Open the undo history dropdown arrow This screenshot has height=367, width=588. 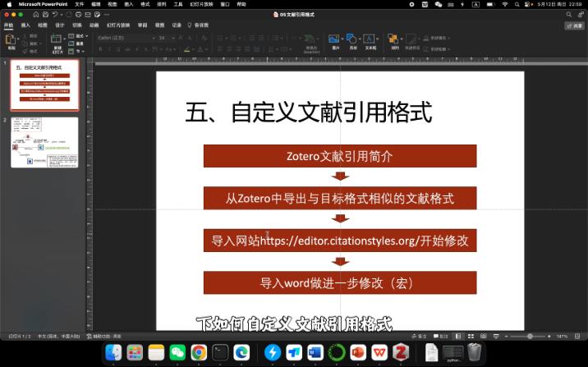[61, 15]
